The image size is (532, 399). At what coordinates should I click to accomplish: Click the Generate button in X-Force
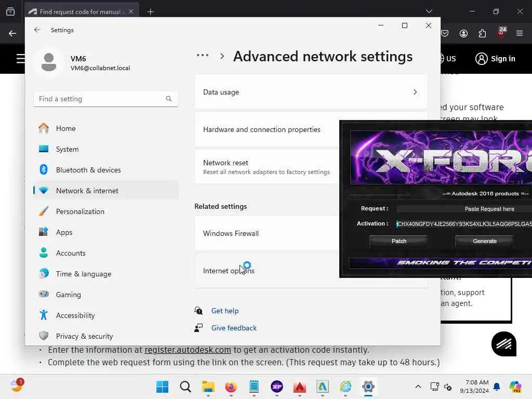coord(485,241)
